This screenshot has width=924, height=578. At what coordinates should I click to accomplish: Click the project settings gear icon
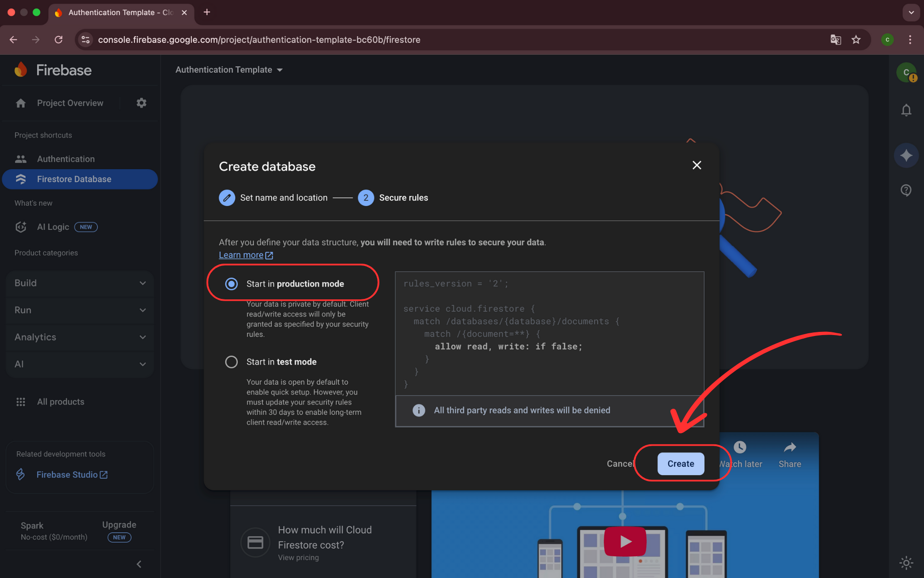click(x=141, y=103)
